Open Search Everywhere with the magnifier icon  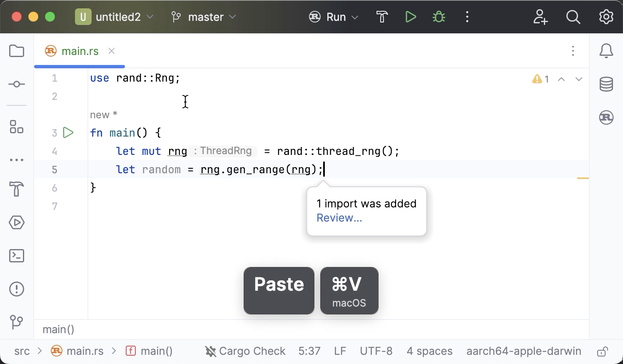(x=573, y=17)
